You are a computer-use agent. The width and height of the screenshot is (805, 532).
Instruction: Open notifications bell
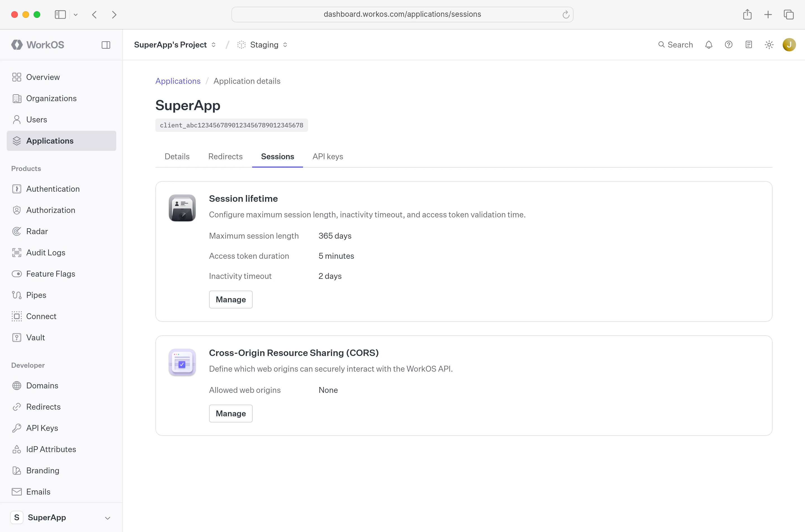[x=709, y=45]
